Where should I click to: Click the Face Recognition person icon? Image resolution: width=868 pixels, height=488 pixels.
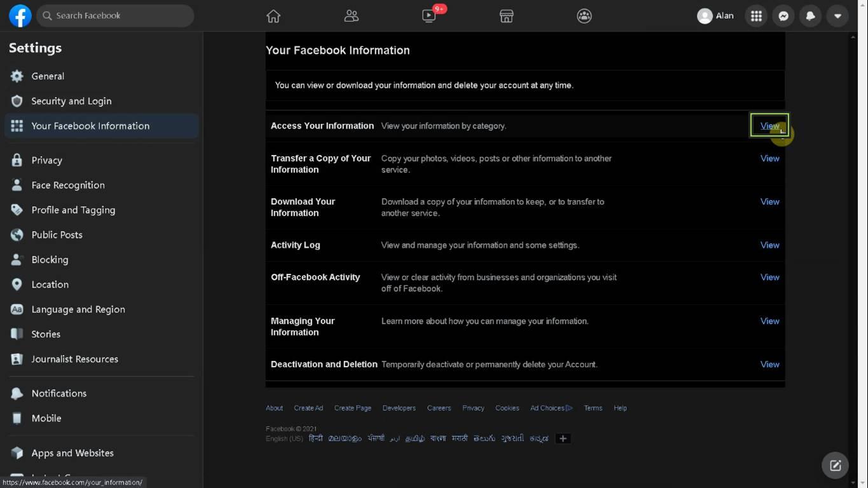coord(17,185)
